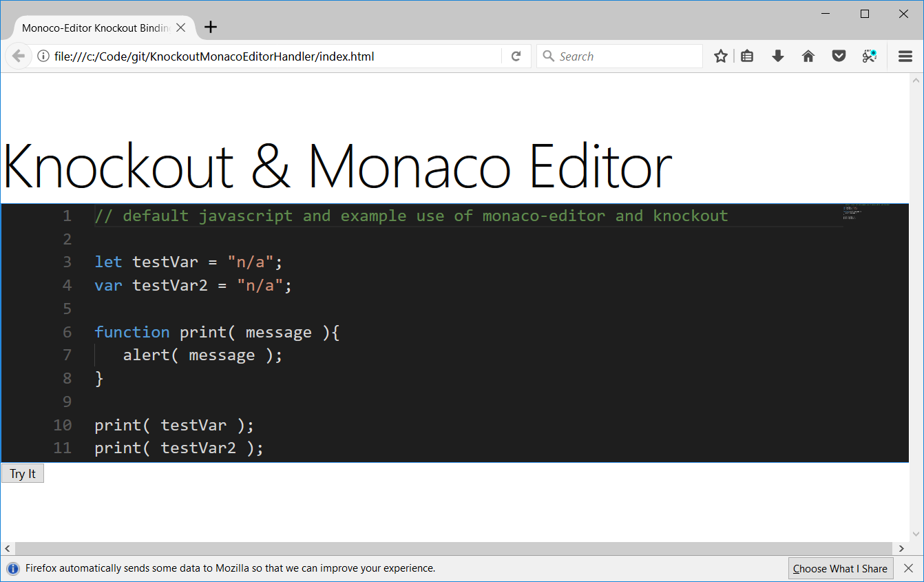This screenshot has height=582, width=924.
Task: Click line number 6 in the gutter
Action: click(67, 332)
